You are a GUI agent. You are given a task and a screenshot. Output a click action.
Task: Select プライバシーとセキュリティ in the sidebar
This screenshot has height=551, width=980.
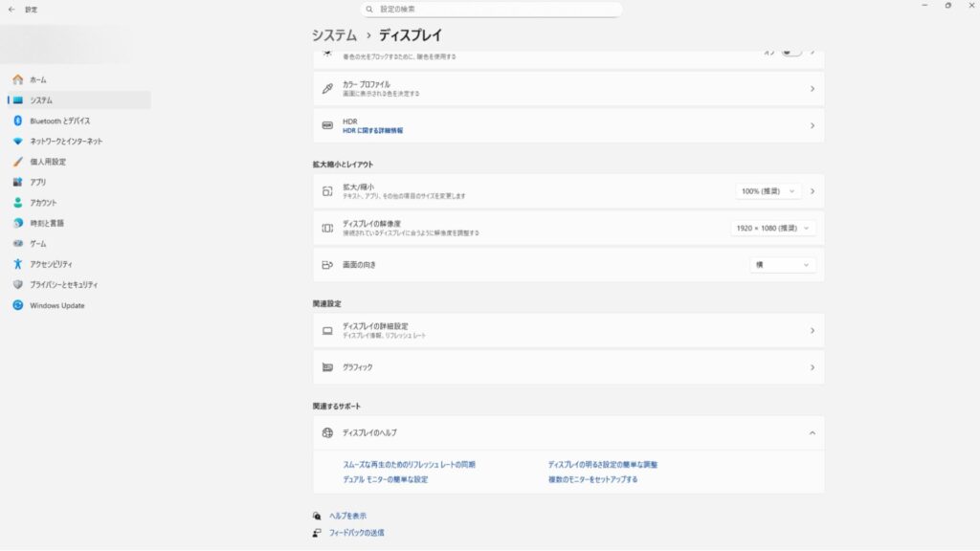(63, 285)
